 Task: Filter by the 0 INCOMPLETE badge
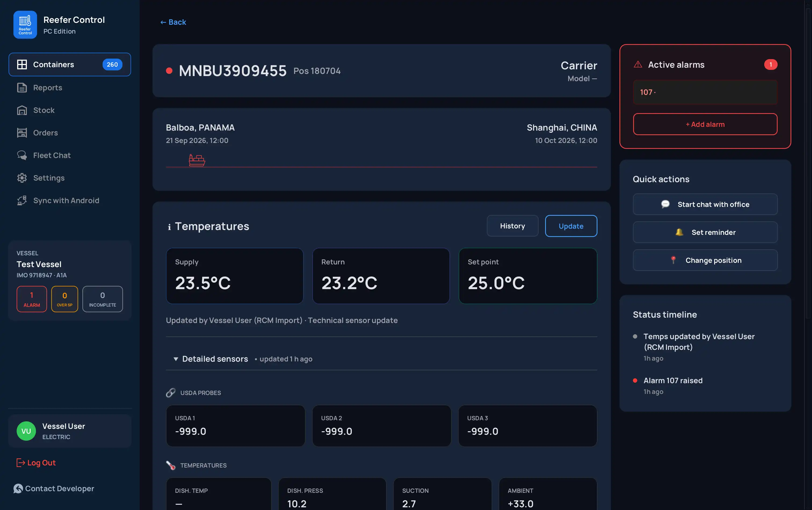click(103, 299)
